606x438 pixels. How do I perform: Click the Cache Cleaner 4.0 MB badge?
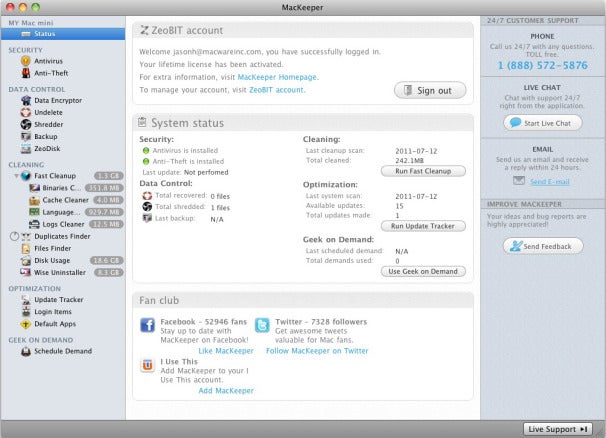point(109,200)
